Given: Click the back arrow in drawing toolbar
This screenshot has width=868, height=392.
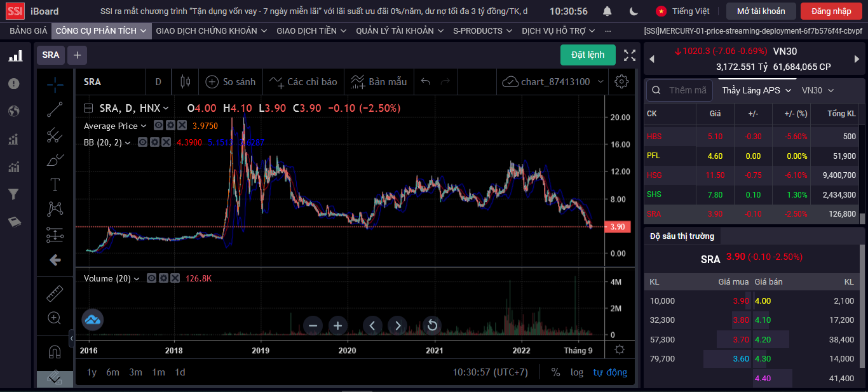Looking at the screenshot, I should coord(55,260).
